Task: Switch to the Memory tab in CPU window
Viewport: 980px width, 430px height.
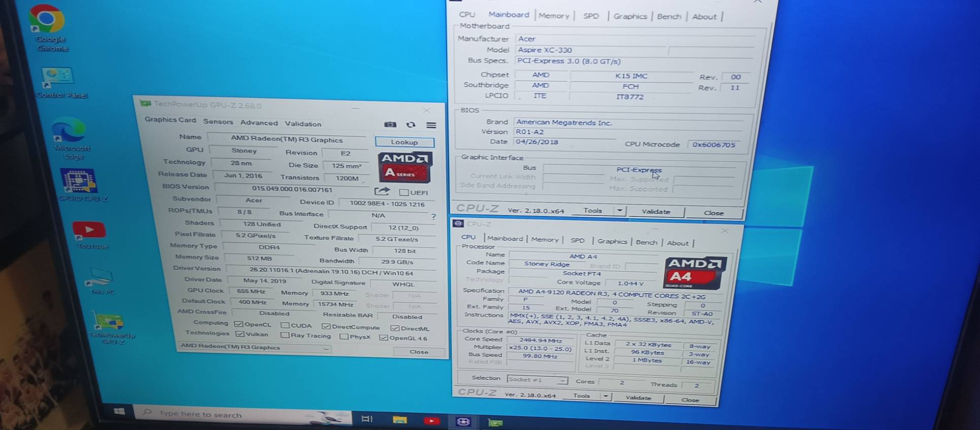Action: [545, 239]
